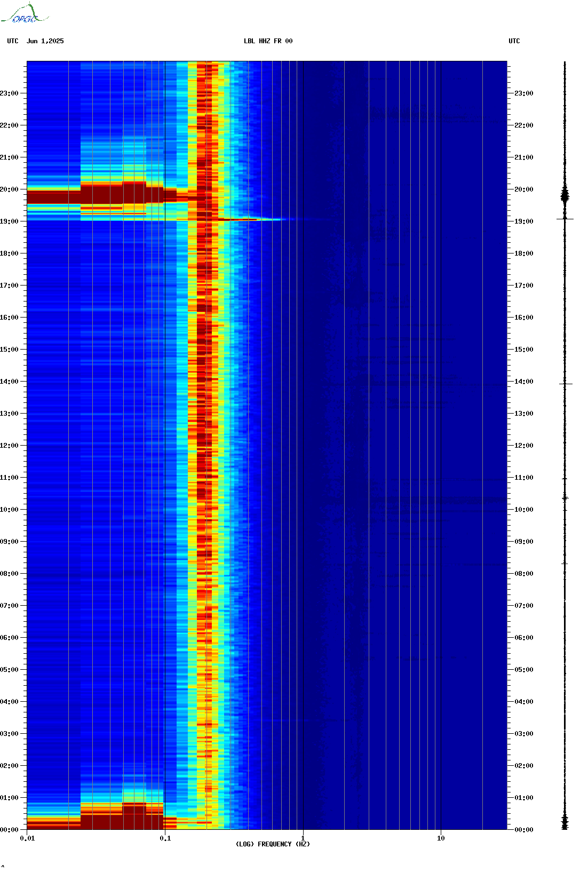Click the seismogram burst near 00:00
Screen dimensions: 588x872
click(565, 822)
